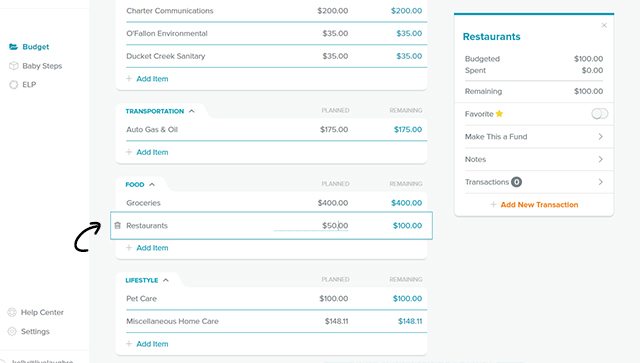The image size is (640, 363).
Task: Close the Restaurants detail panel
Action: 604,25
